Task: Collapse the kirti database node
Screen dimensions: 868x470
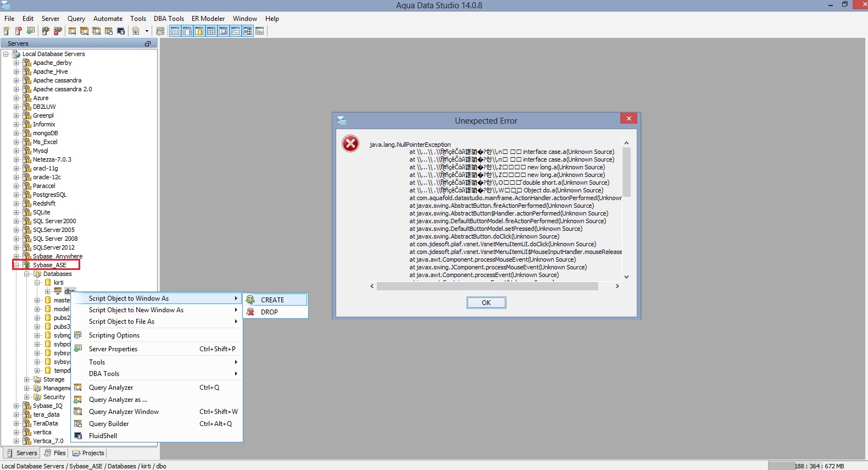Action: tap(37, 283)
